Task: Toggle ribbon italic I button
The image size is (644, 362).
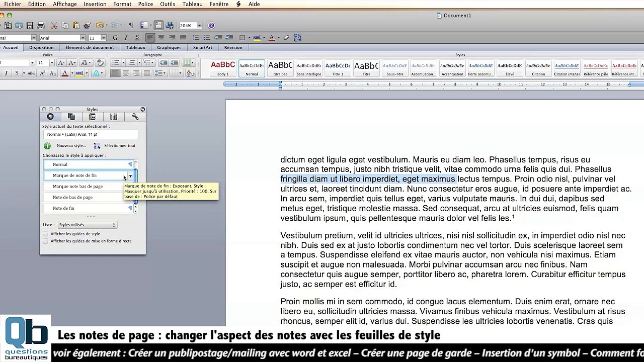Action: [x=6, y=73]
